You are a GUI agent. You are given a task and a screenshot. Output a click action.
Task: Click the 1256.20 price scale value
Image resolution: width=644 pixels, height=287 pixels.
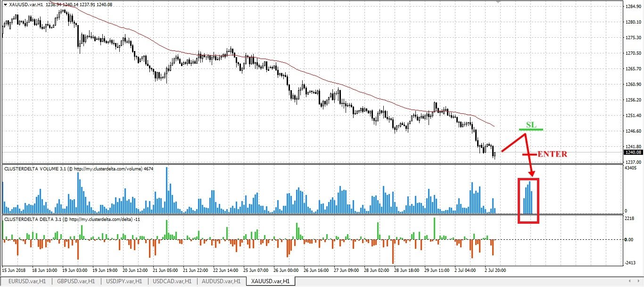click(632, 100)
